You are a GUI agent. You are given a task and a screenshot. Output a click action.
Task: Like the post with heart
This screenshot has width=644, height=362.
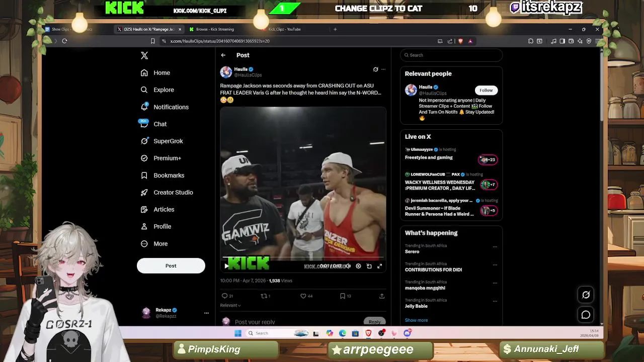pos(306,296)
